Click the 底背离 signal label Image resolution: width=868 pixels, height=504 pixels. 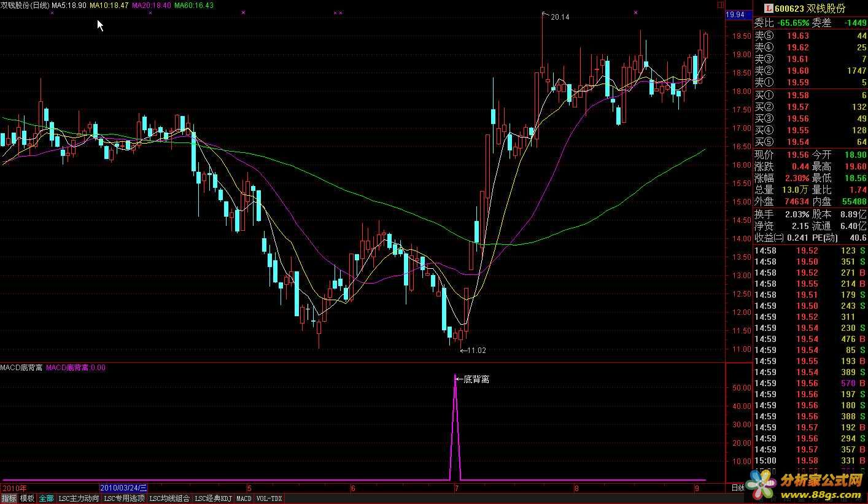coord(476,379)
